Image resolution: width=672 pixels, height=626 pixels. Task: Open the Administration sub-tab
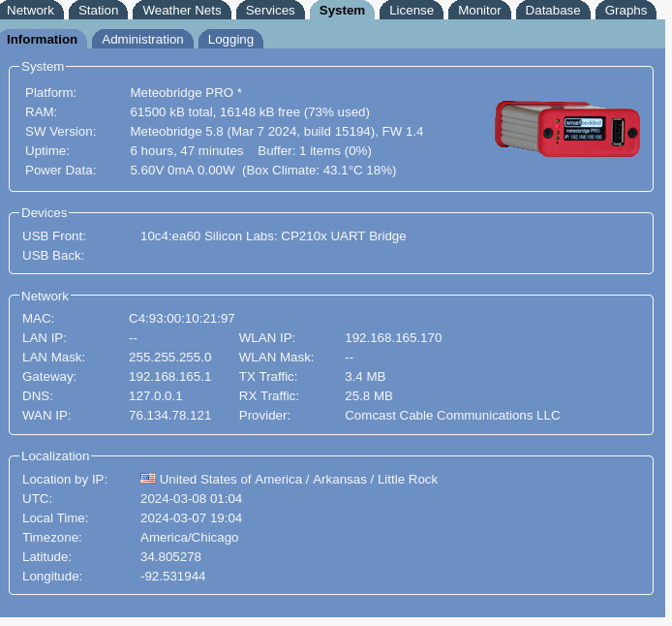142,39
